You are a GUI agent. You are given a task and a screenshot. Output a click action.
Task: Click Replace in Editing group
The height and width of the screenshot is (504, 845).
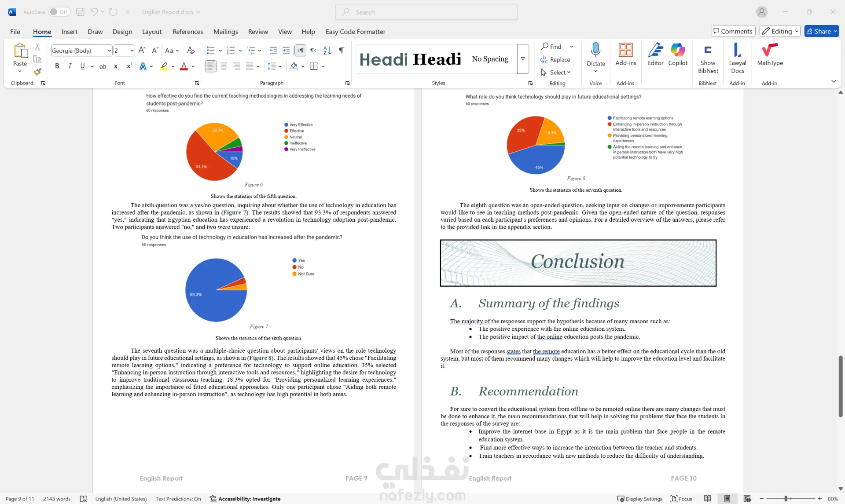[x=555, y=60]
